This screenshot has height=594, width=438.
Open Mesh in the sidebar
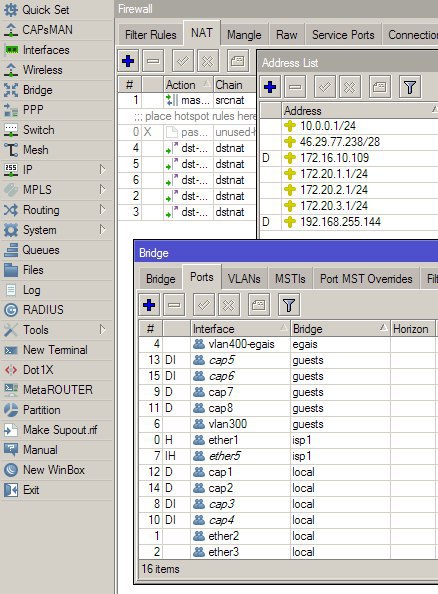[57, 150]
